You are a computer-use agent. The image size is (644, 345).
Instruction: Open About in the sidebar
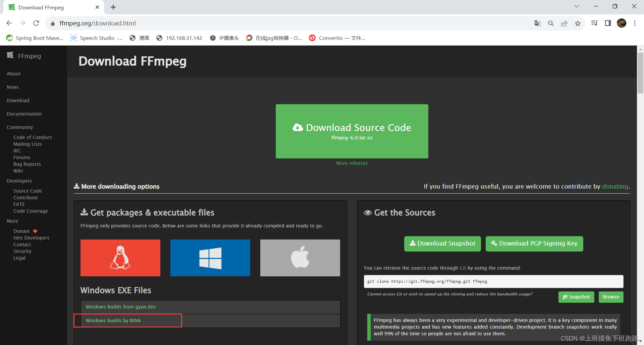point(14,74)
